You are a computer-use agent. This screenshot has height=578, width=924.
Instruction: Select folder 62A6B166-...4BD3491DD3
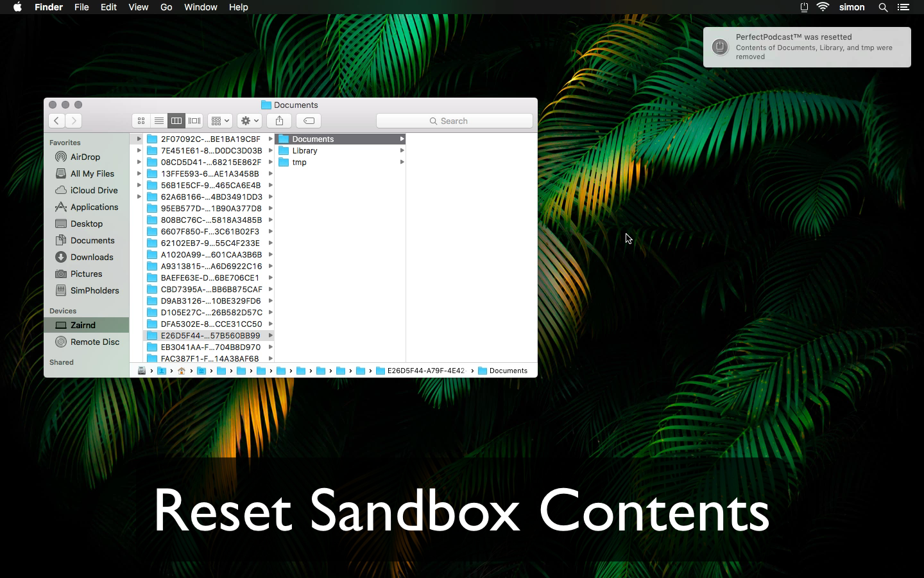(209, 197)
